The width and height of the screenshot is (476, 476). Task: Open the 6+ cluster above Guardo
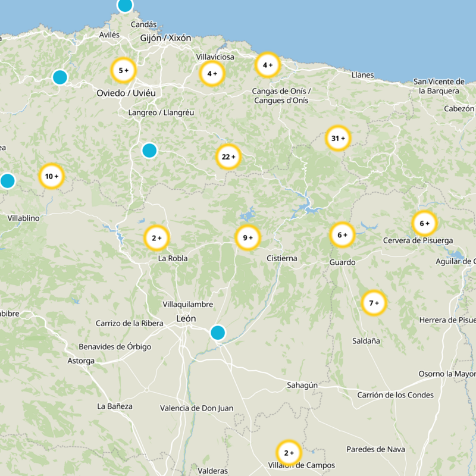click(x=342, y=234)
